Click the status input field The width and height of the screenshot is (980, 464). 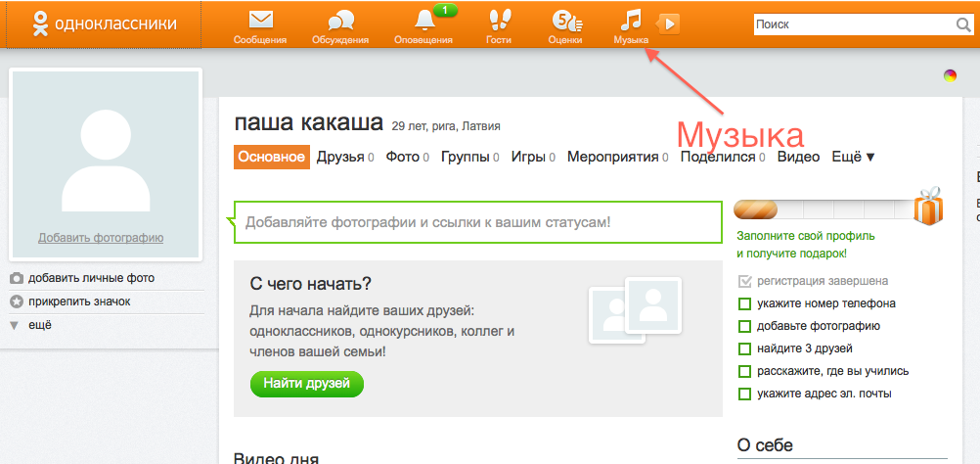tap(478, 222)
